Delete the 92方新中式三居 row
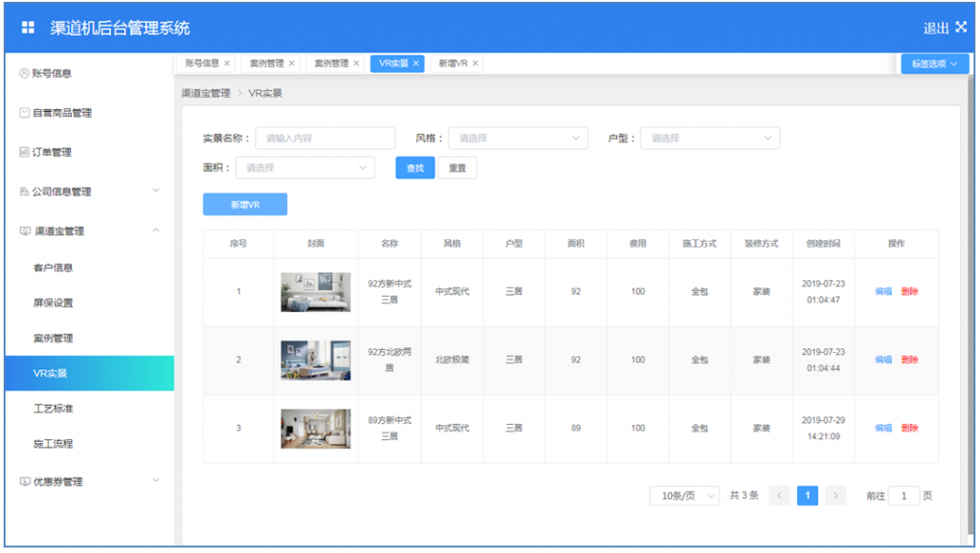980x553 pixels. pyautogui.click(x=909, y=291)
